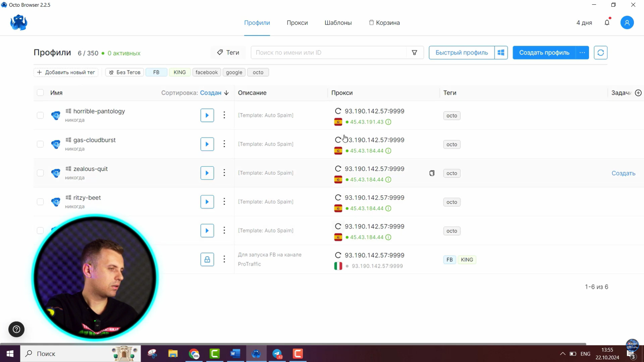Open three-dot menu for horrible-pantology
The image size is (644, 362).
click(224, 115)
